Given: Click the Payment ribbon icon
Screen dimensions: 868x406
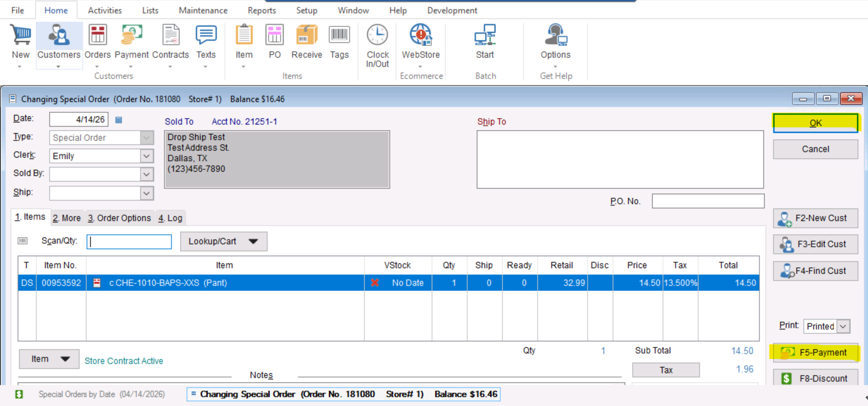Looking at the screenshot, I should point(131,37).
